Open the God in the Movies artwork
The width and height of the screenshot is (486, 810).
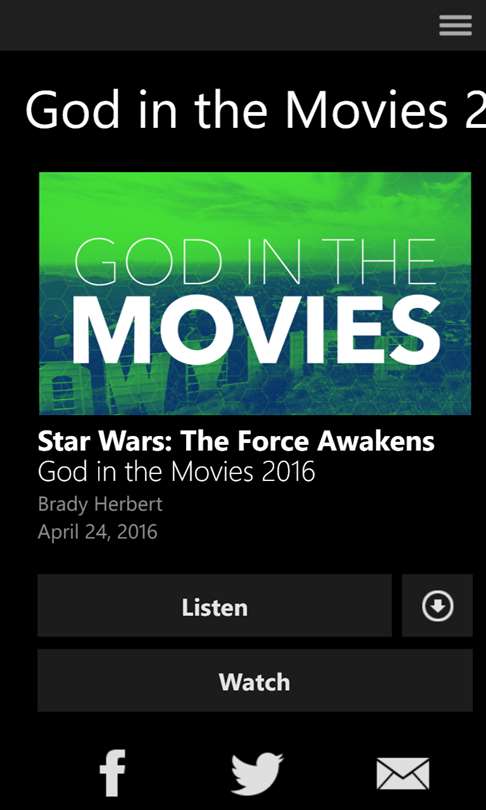pyautogui.click(x=255, y=293)
